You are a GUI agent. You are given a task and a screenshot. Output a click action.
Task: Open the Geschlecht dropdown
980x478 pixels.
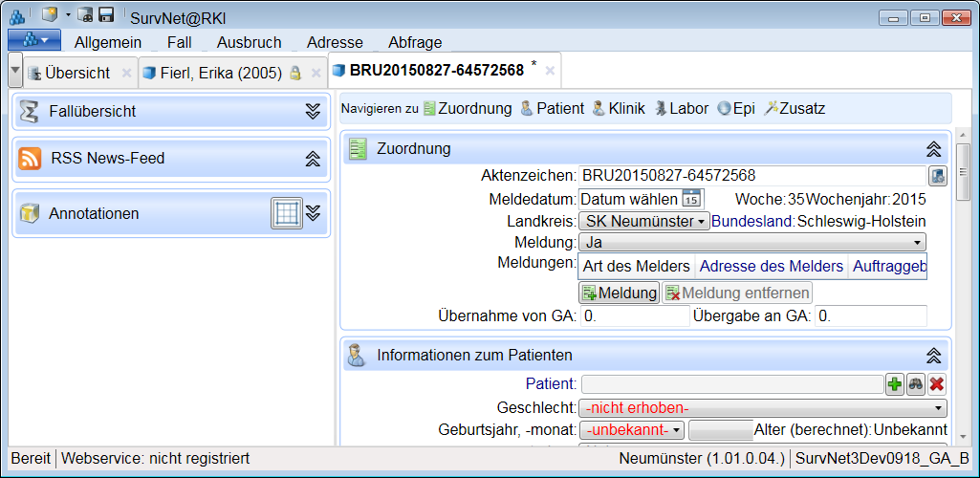[763, 408]
